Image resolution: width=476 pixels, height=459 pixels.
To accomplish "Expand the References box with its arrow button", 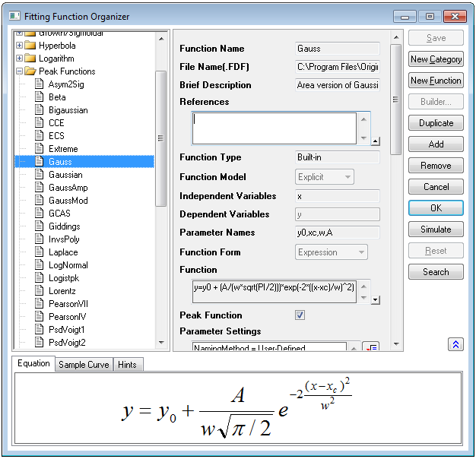I will tap(376, 141).
